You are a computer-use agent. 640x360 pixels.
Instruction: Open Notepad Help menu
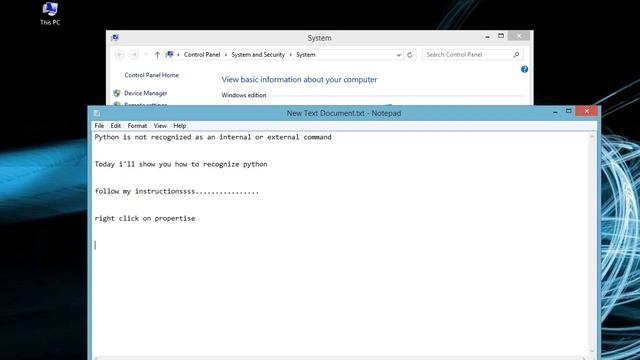(x=180, y=126)
